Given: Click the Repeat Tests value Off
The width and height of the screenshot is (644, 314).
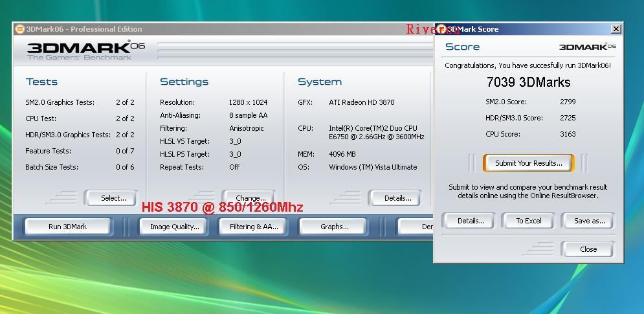Looking at the screenshot, I should pyautogui.click(x=234, y=167).
